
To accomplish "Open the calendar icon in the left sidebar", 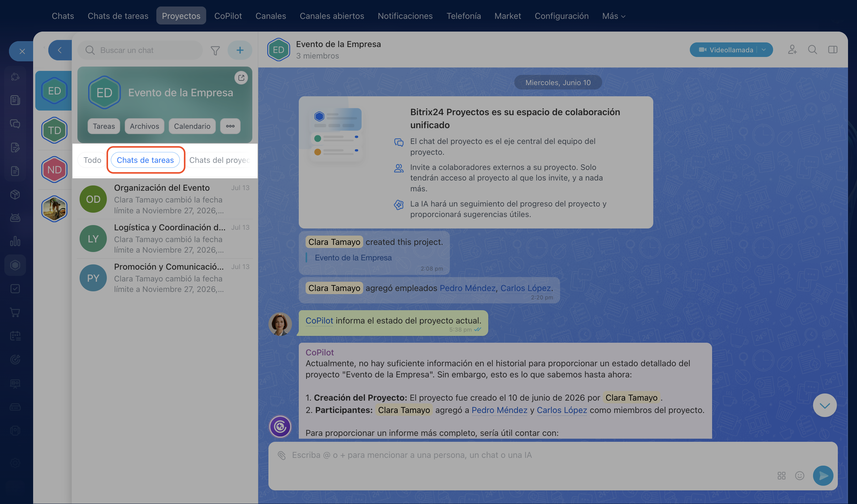I will tap(15, 336).
